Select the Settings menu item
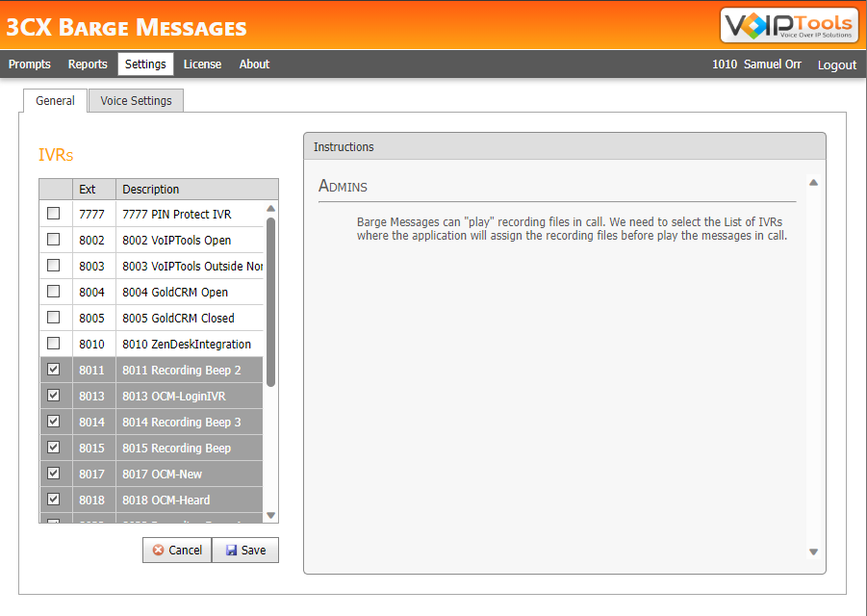Viewport: 867px width, 616px height. 145,64
